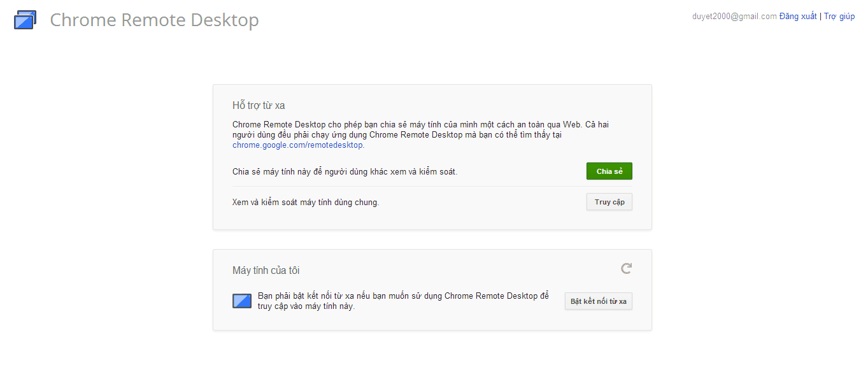Viewport: 868px width, 365px height.
Task: Click the Chrome Remote Desktop header title
Action: pos(154,20)
